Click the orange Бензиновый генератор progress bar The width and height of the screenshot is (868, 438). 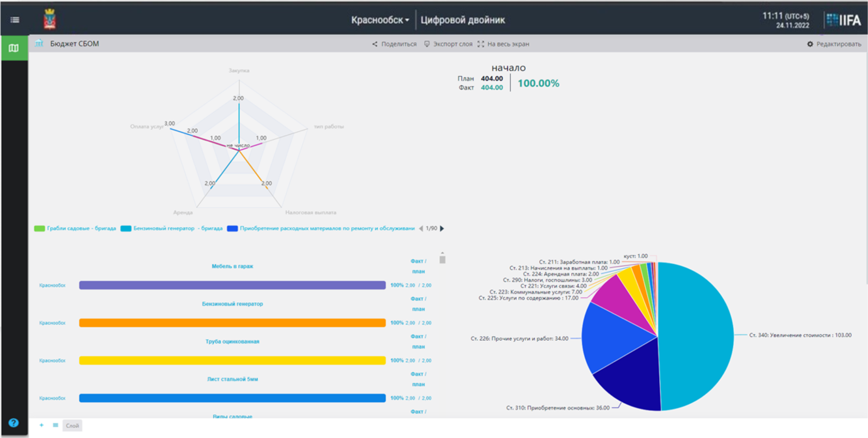coord(233,323)
